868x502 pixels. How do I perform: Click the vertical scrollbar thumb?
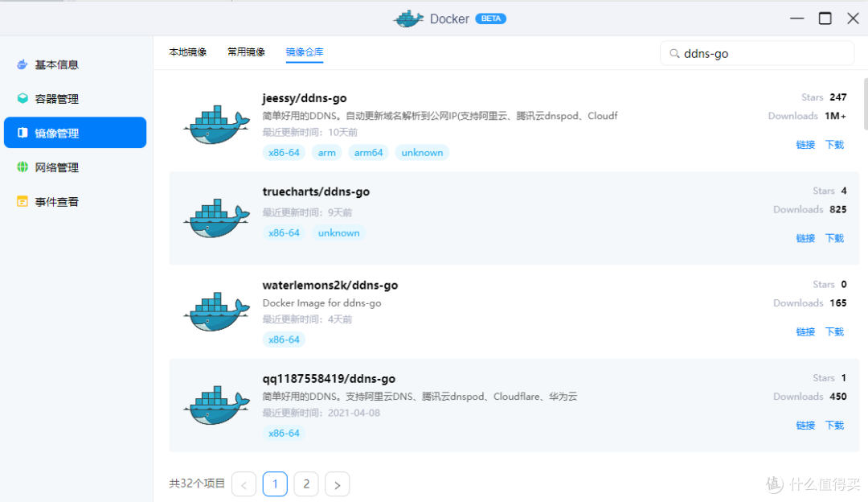point(866,104)
